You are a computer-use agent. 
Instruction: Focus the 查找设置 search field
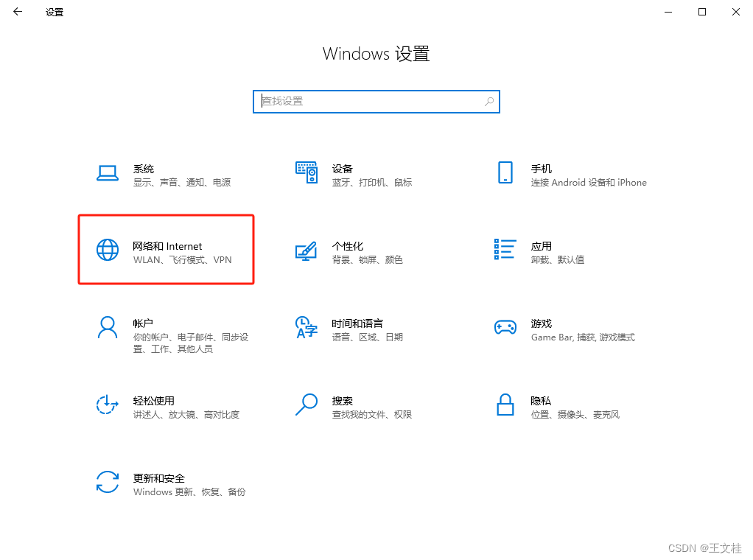[x=376, y=102]
